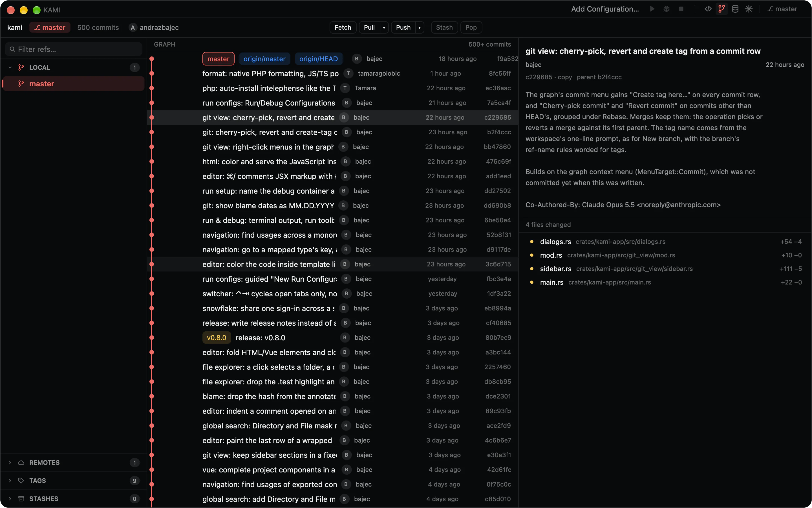Click modified dot icon beside dialogs.rs

[x=532, y=242]
